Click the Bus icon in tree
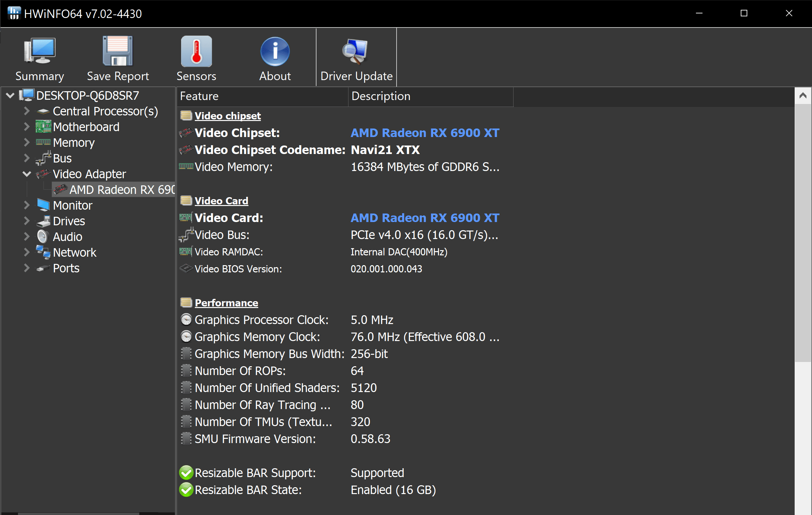This screenshot has height=515, width=812. 43,158
